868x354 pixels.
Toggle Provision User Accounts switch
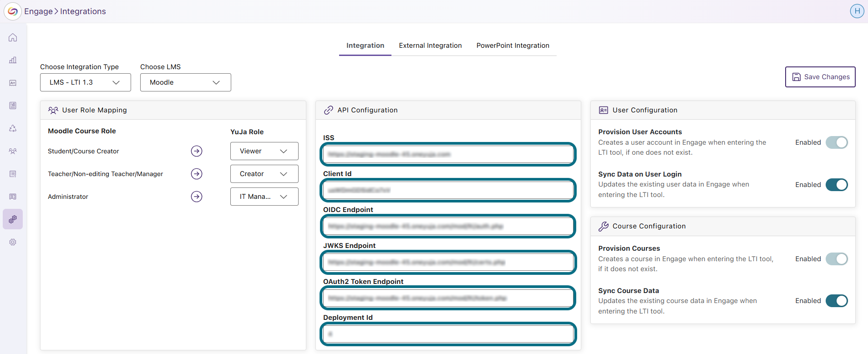[x=837, y=142]
